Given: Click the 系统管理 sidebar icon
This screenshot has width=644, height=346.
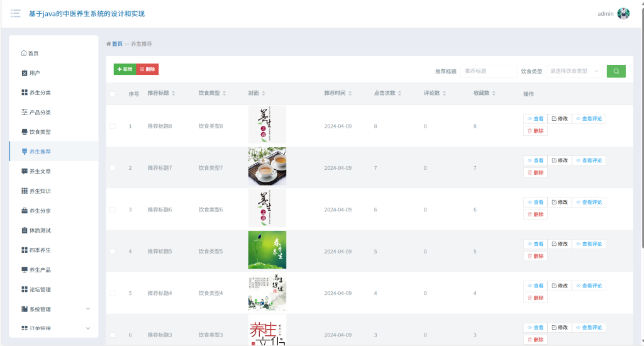Looking at the screenshot, I should [x=25, y=309].
